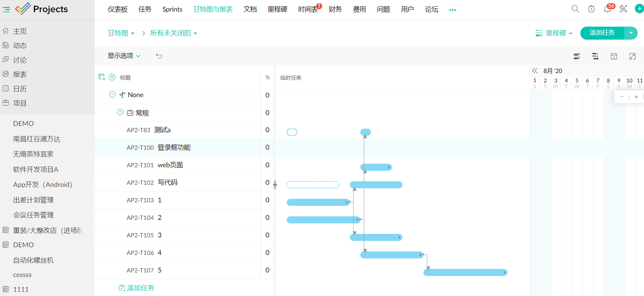The height and width of the screenshot is (296, 644).
Task: Collapse the 常规 task list
Action: [x=120, y=112]
